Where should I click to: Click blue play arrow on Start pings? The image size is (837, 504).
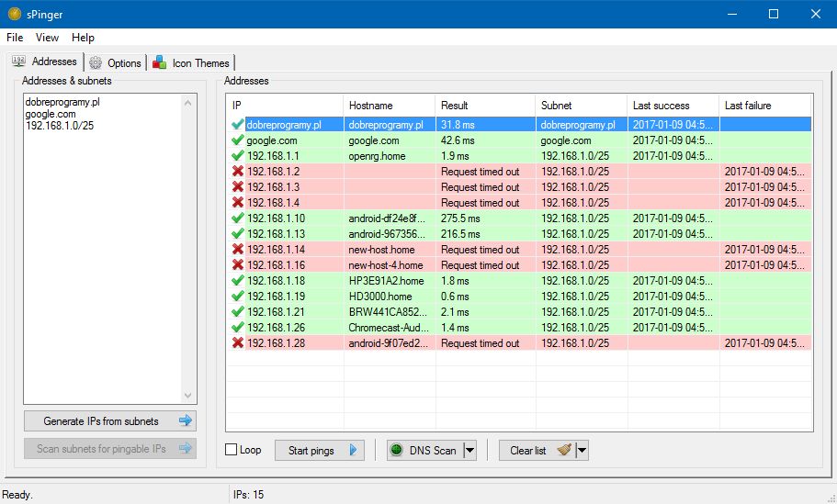[x=353, y=450]
